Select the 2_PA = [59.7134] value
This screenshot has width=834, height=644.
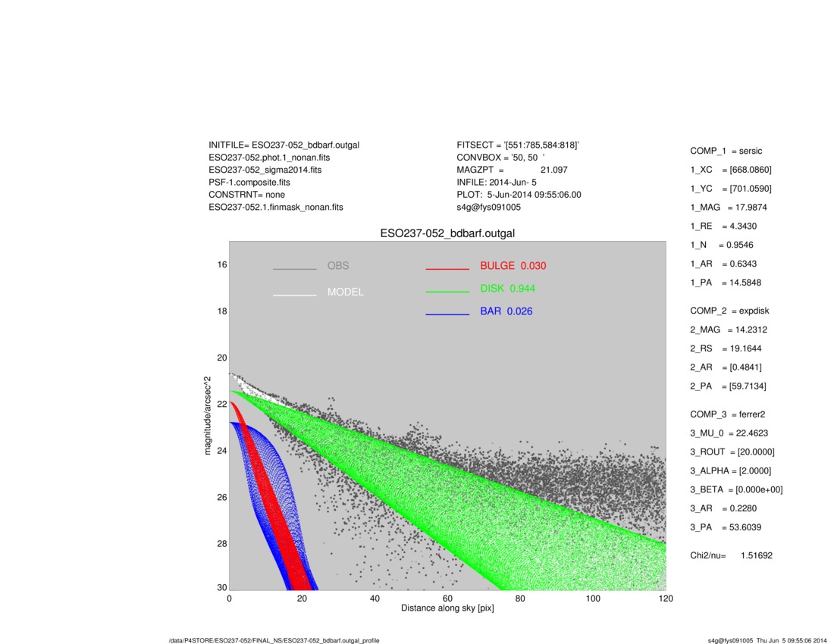point(728,386)
